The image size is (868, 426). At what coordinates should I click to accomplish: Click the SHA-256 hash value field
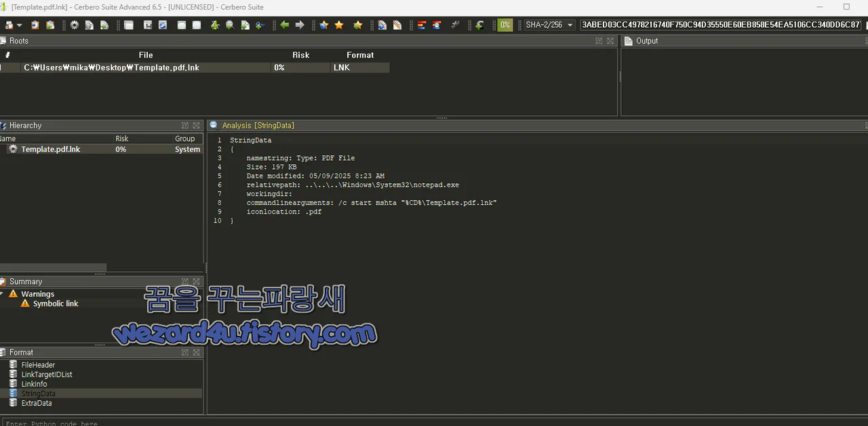coord(722,25)
